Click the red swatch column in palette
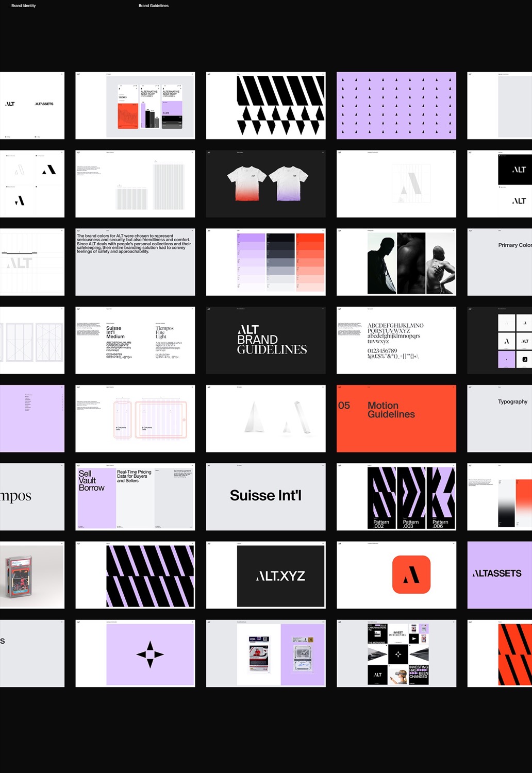The width and height of the screenshot is (532, 773). [x=310, y=262]
